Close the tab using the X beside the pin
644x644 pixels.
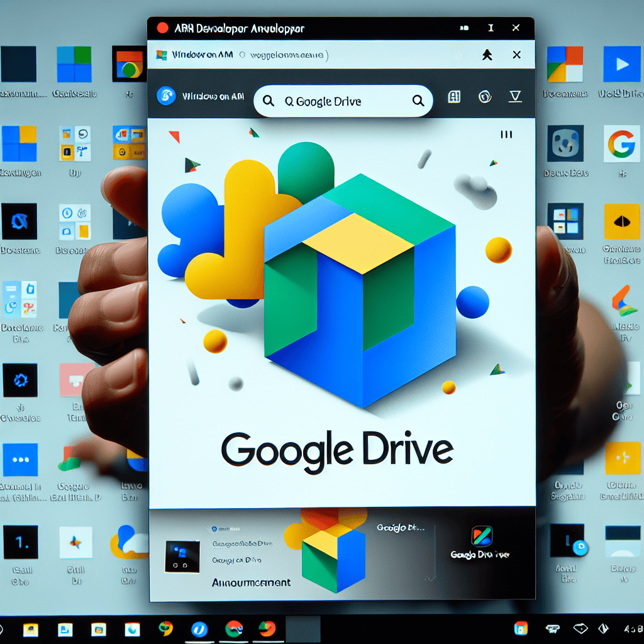[517, 55]
